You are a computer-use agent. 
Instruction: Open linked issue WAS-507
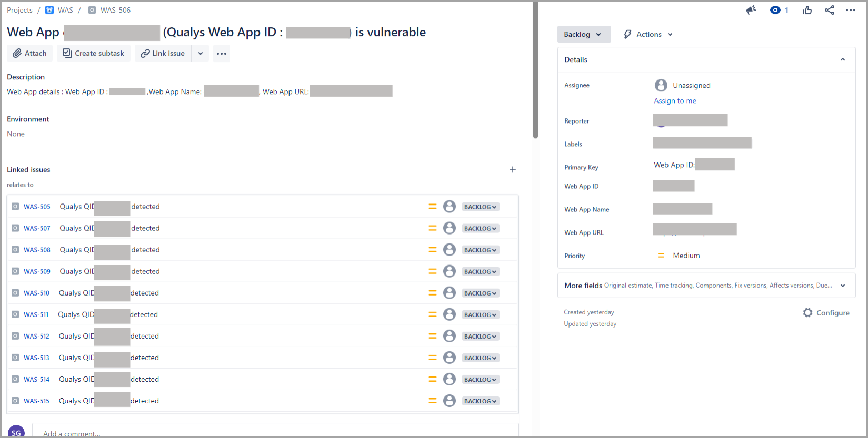click(37, 228)
